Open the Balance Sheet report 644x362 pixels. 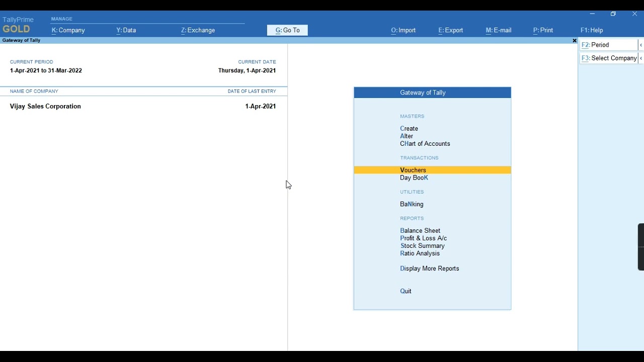(420, 231)
